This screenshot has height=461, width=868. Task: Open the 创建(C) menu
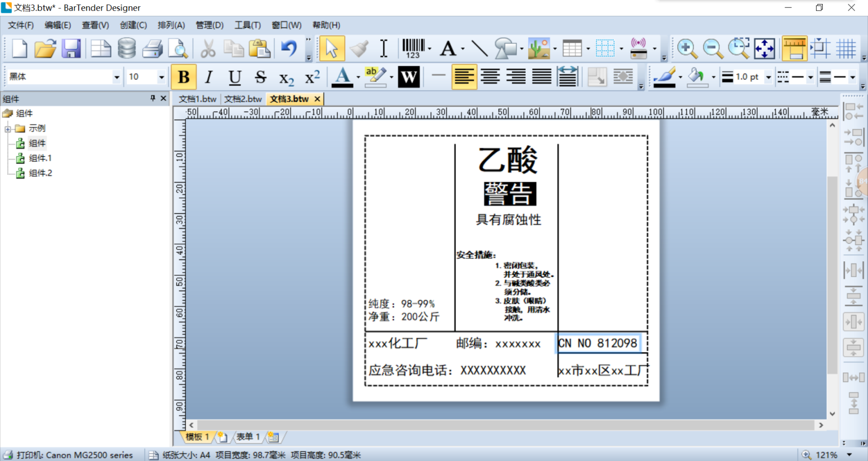[133, 25]
